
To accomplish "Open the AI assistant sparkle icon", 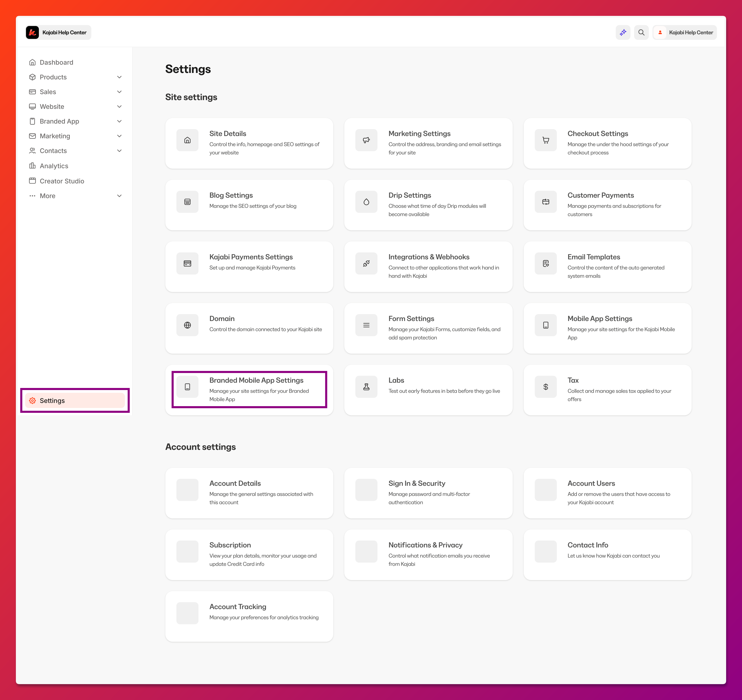I will [x=623, y=32].
